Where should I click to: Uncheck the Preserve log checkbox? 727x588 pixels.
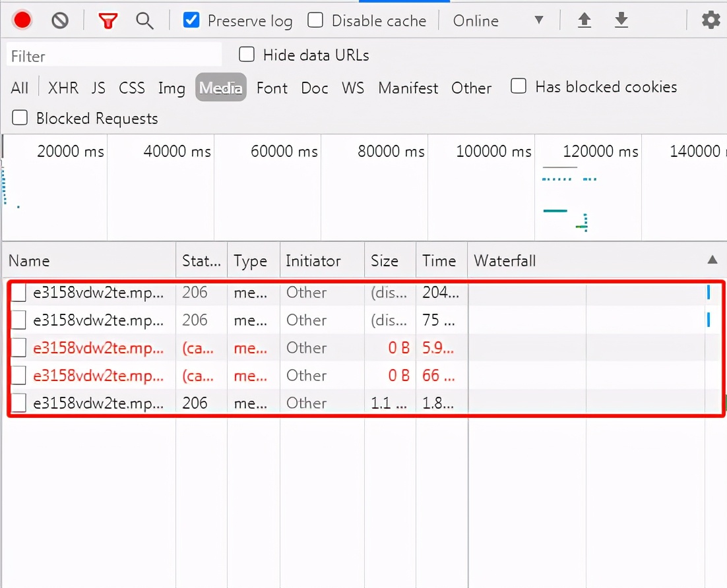191,20
